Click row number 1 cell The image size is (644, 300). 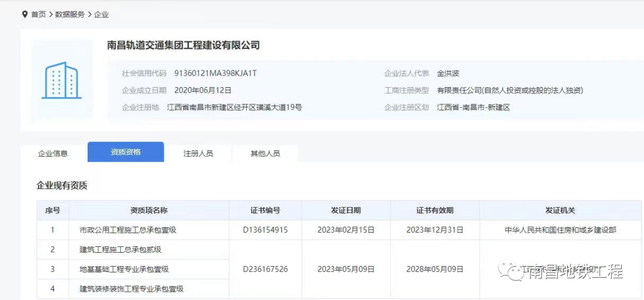52,230
